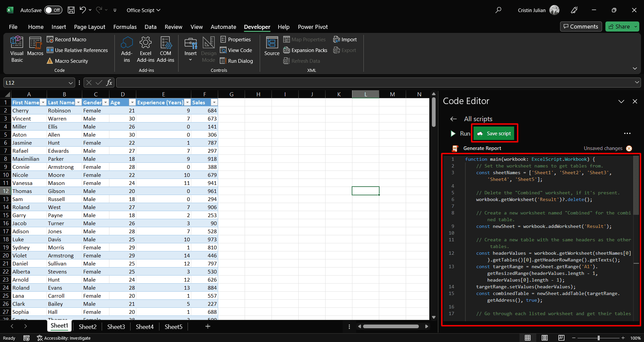Open the Age column filter

132,102
